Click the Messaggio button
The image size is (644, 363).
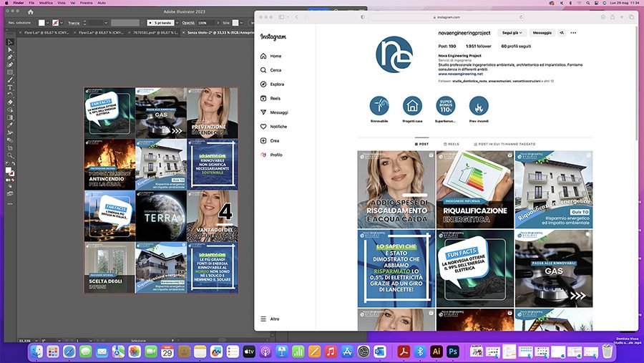(542, 33)
